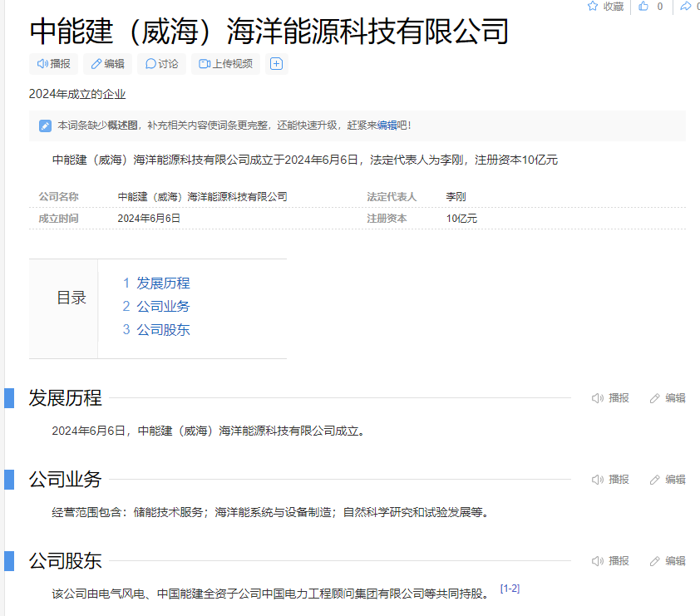Screen dimensions: 700x616
Task: Click the 收藏 star icon
Action: 593,7
